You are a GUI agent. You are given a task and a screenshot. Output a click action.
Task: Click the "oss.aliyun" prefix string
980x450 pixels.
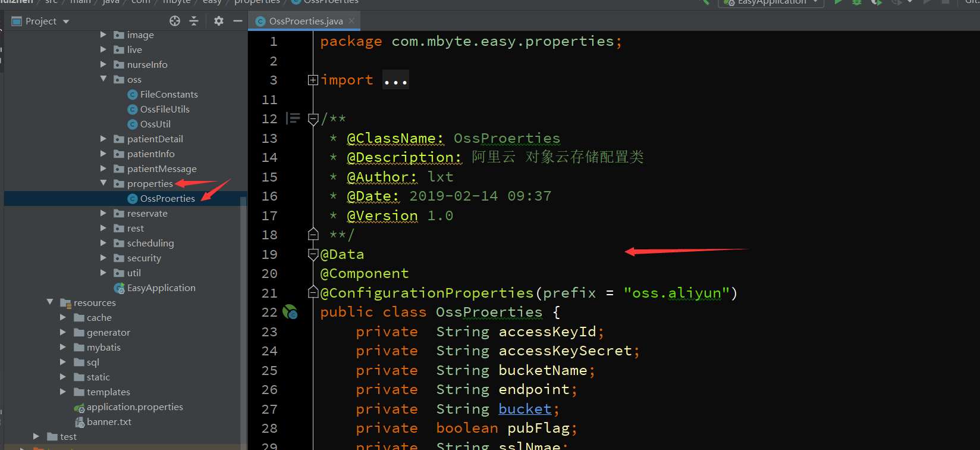(x=677, y=293)
